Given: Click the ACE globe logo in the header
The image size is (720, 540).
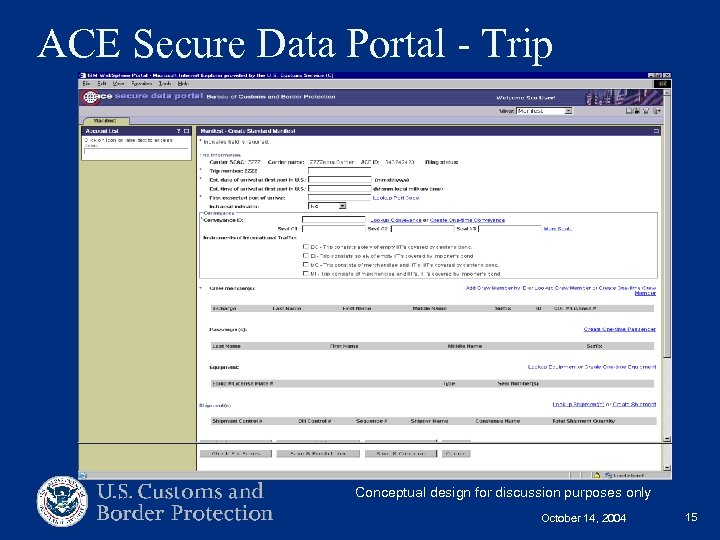Looking at the screenshot, I should 90,97.
